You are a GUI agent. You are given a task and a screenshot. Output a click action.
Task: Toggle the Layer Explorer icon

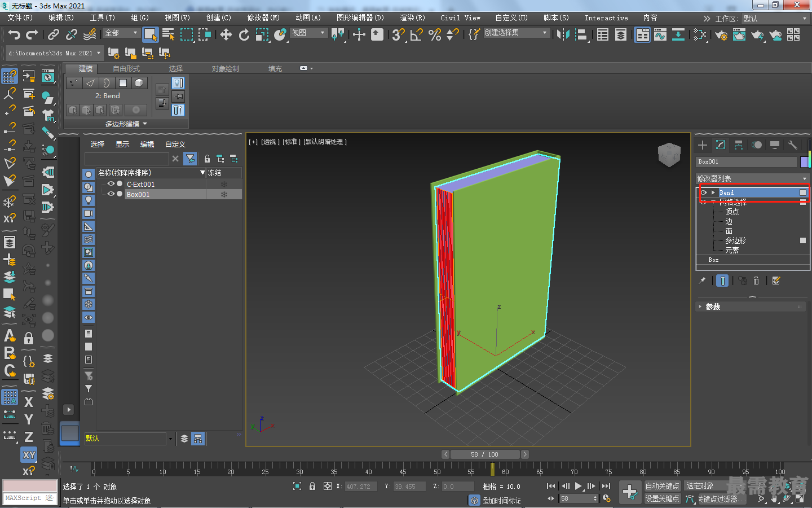coord(621,34)
